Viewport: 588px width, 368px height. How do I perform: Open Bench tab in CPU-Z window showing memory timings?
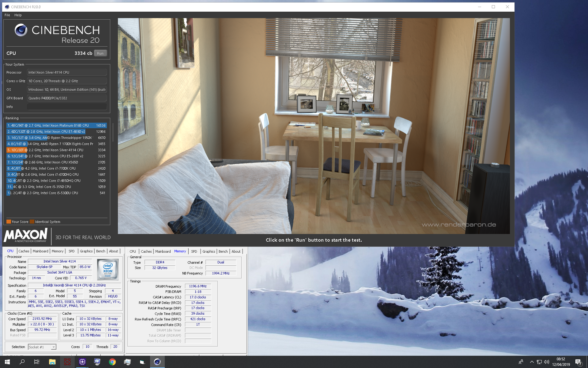click(x=223, y=251)
